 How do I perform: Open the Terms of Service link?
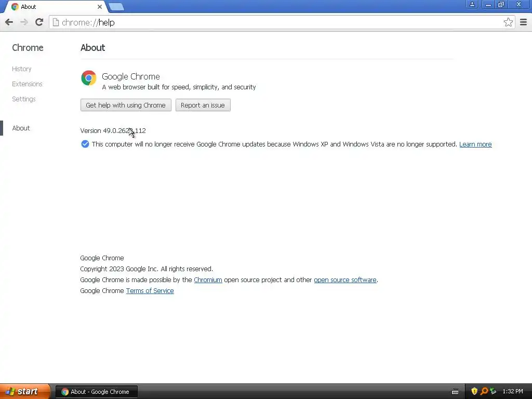pos(150,291)
